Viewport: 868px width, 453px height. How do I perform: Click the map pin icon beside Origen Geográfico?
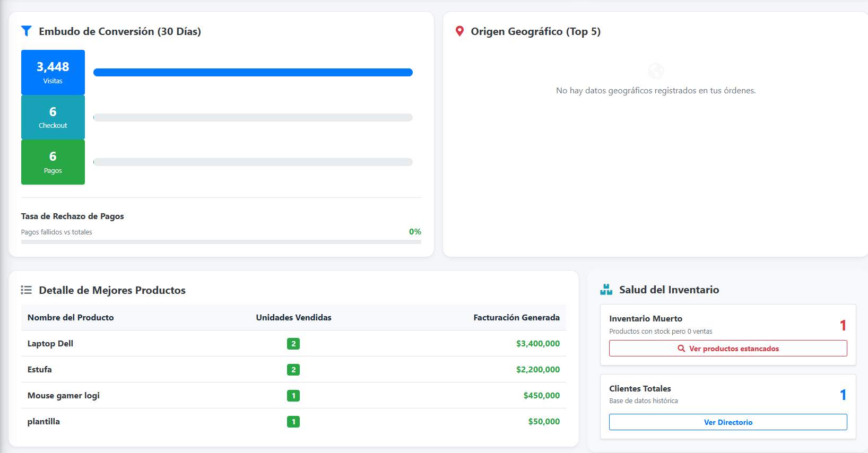[459, 31]
